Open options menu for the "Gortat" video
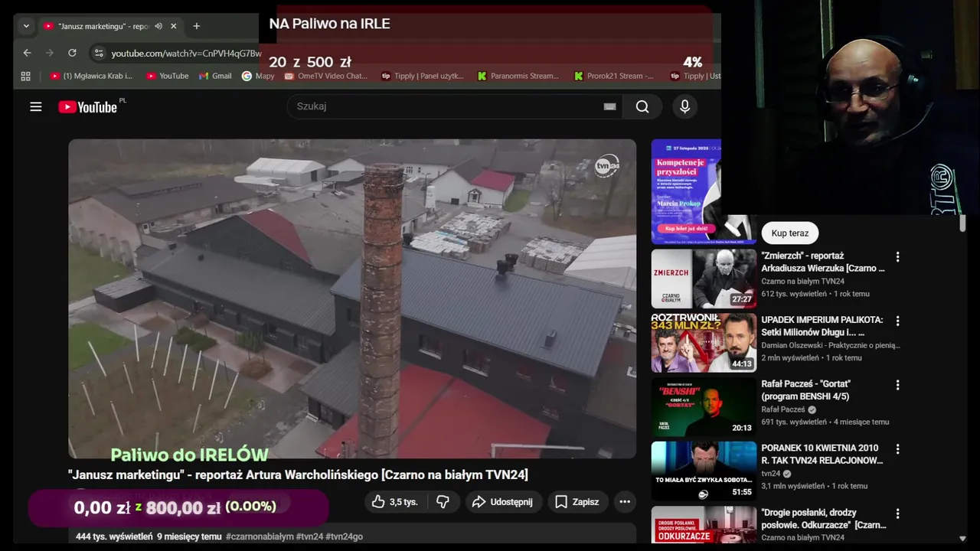 (897, 385)
